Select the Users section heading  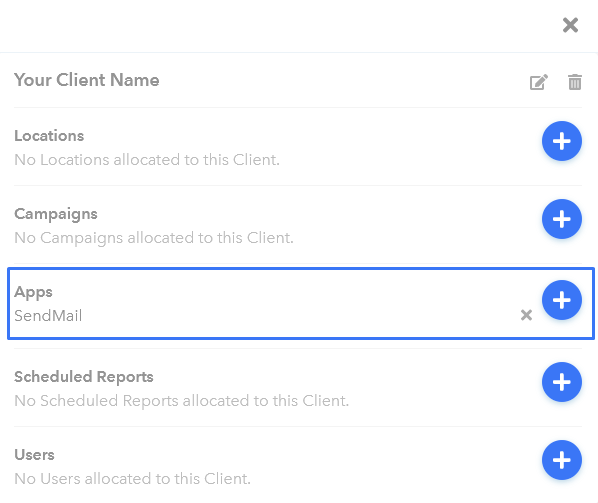pyautogui.click(x=34, y=455)
